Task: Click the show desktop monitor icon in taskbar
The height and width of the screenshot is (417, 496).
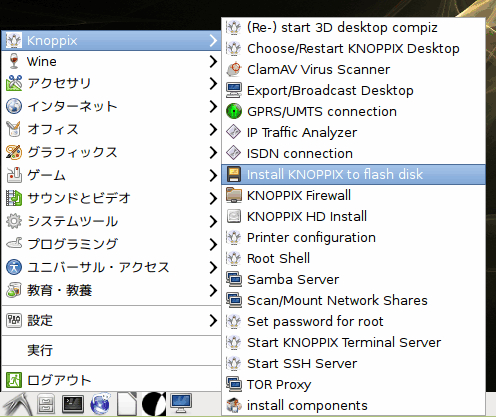Action: point(181,403)
